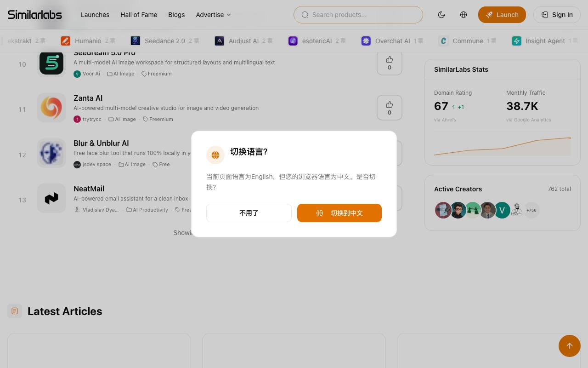
Task: Toggle dark mode with moon icon
Action: click(x=441, y=15)
